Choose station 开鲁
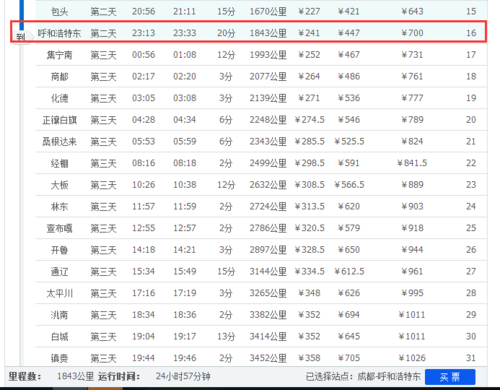This screenshot has width=500, height=390. (59, 250)
